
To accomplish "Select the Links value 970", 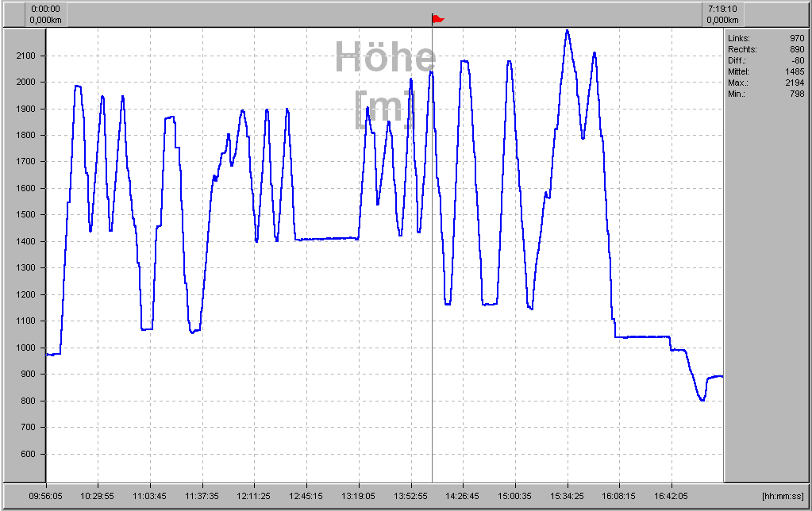I will [796, 38].
